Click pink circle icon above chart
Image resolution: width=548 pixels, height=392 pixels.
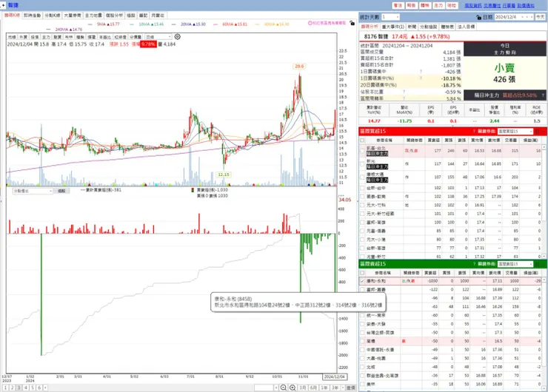[x=310, y=23]
